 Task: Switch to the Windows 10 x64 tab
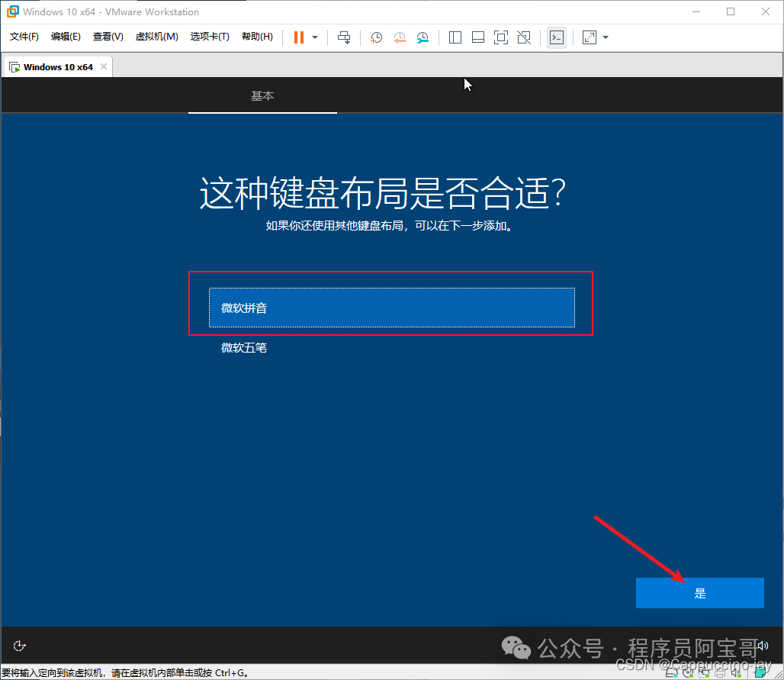(58, 67)
